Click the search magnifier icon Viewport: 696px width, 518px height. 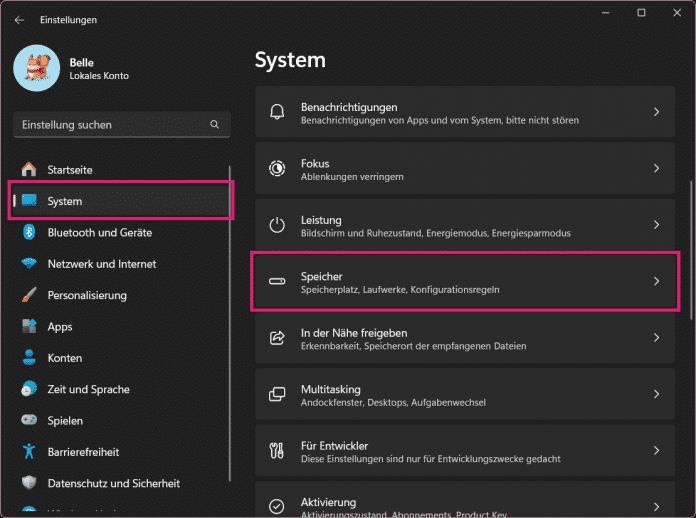click(214, 125)
